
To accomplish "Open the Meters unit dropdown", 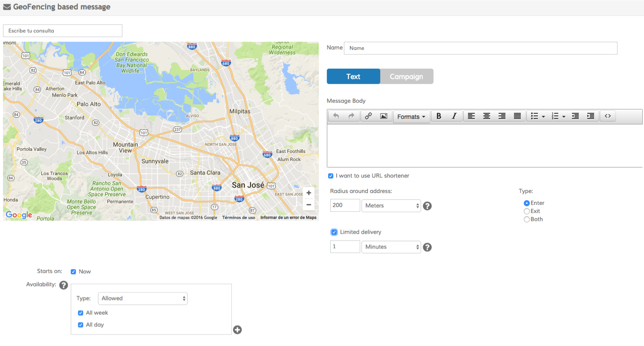I will pos(391,206).
